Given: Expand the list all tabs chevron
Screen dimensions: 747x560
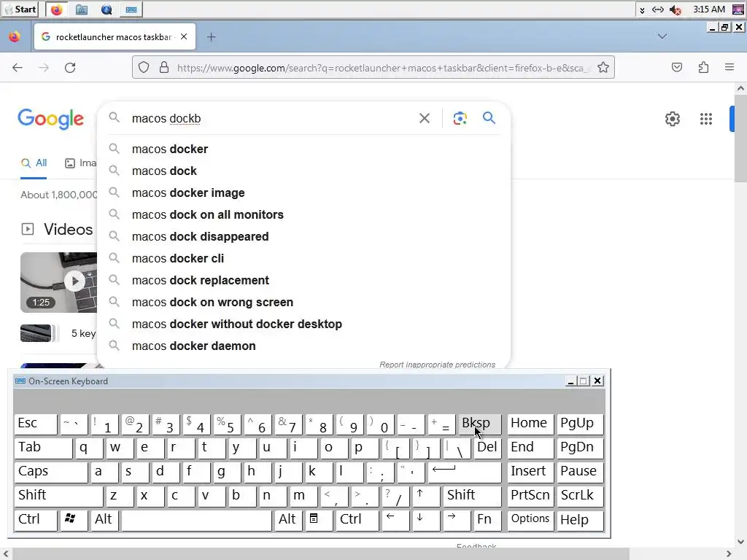Looking at the screenshot, I should 662,36.
